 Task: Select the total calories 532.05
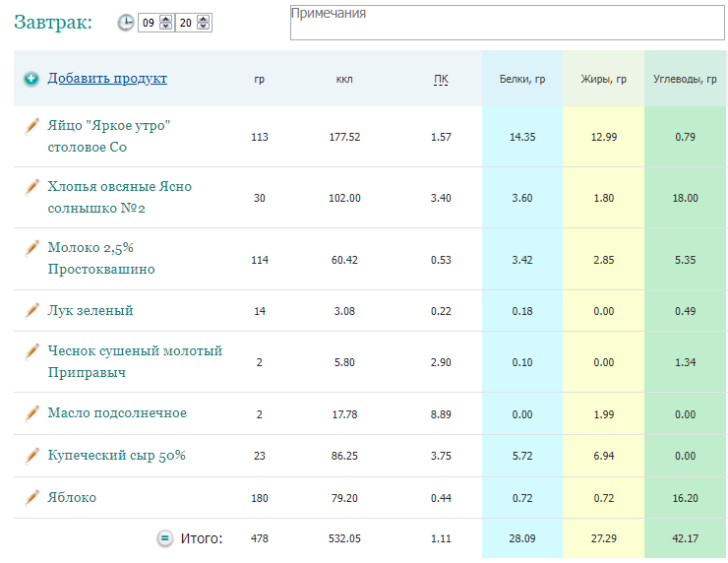344,538
